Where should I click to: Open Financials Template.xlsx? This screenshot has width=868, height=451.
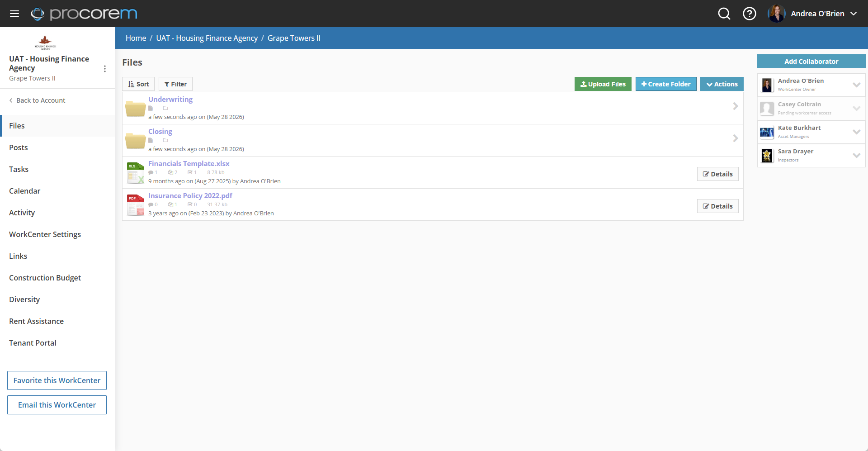[189, 163]
